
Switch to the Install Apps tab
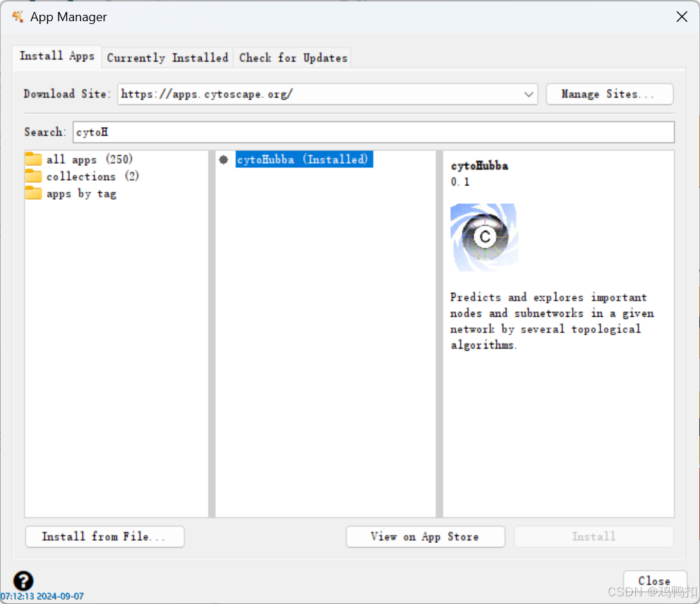click(57, 56)
